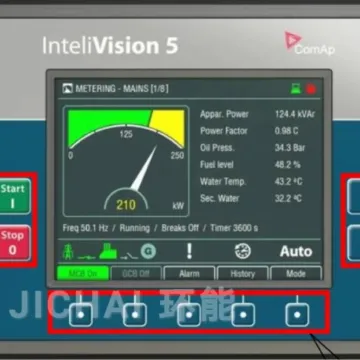Click the Timer 3600 s status text

(234, 228)
